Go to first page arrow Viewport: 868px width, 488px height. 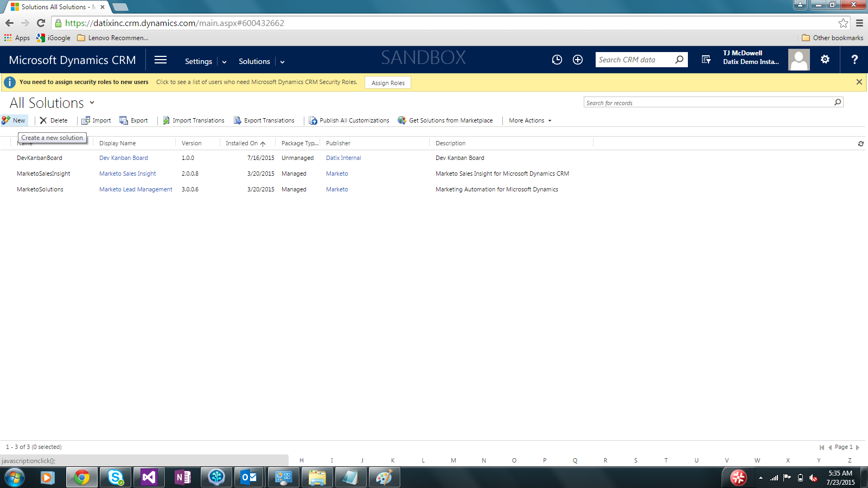pos(821,447)
